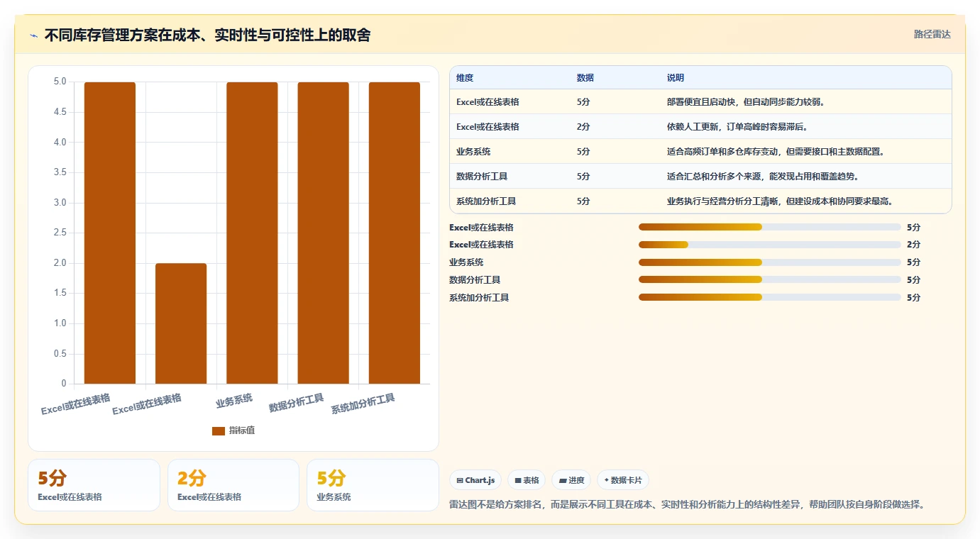
Task: Click the 0 y-axis tick label
Action: (x=64, y=384)
